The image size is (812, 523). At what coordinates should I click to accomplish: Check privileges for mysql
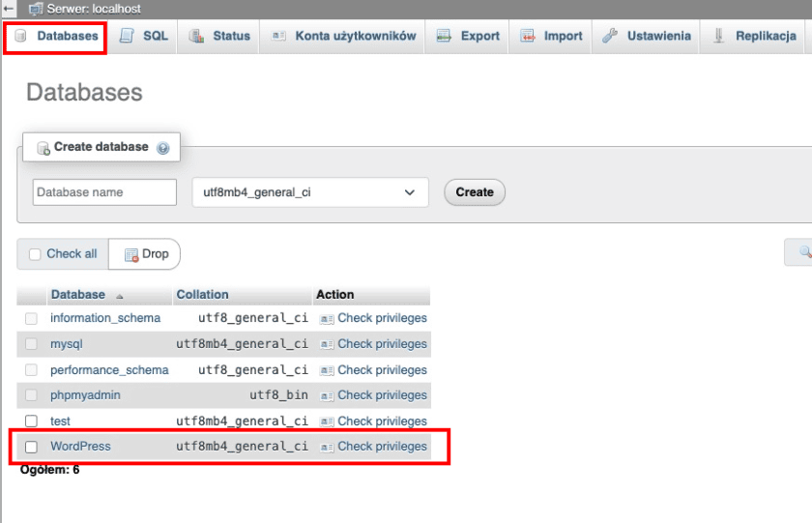pos(382,344)
